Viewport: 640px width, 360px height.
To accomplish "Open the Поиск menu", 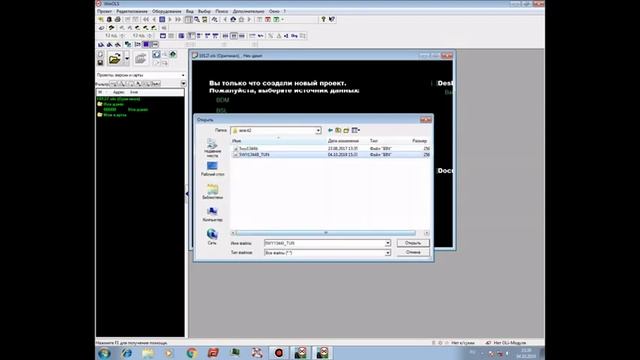I will [x=222, y=11].
